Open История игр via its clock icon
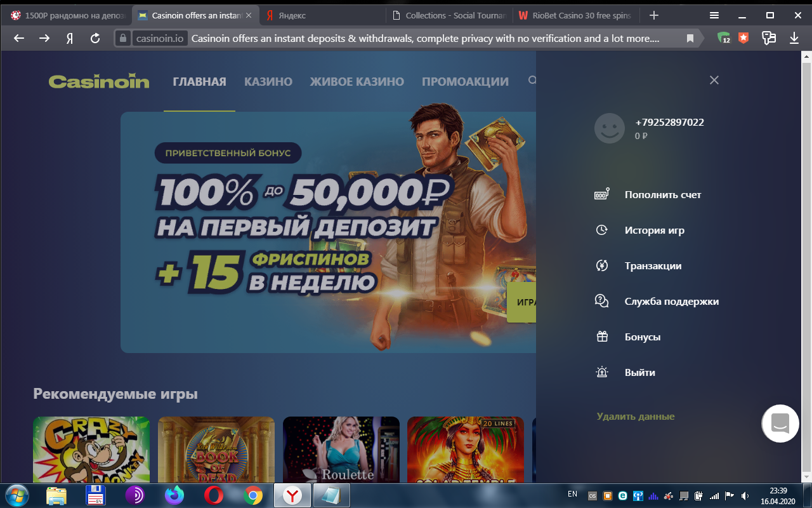This screenshot has width=812, height=508. (x=601, y=230)
